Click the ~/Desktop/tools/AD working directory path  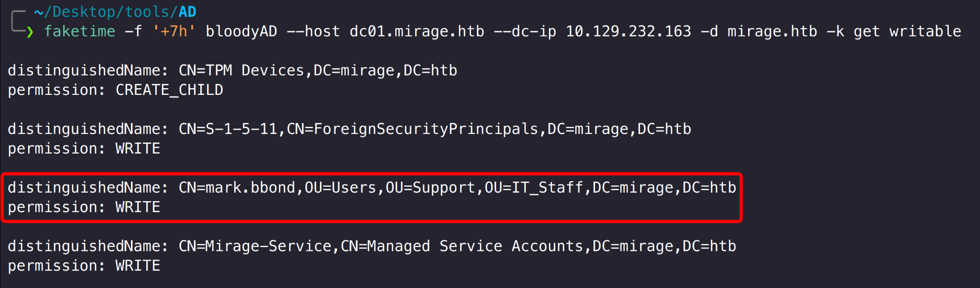[x=115, y=11]
